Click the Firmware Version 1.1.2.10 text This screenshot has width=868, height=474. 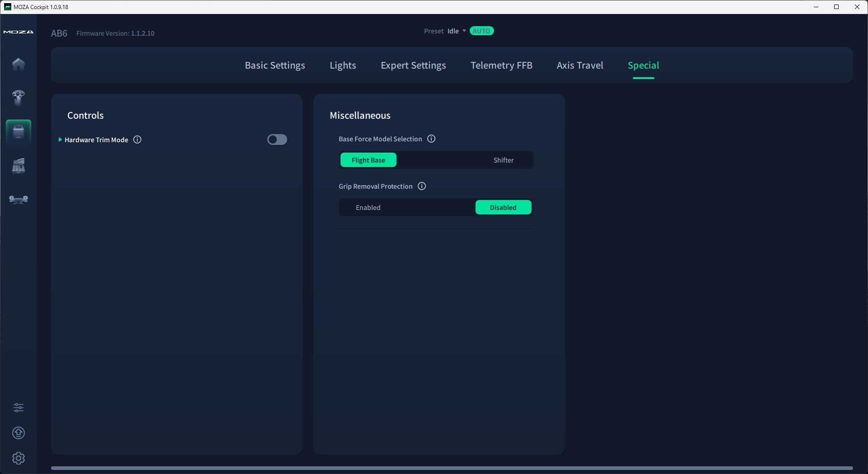(x=115, y=33)
